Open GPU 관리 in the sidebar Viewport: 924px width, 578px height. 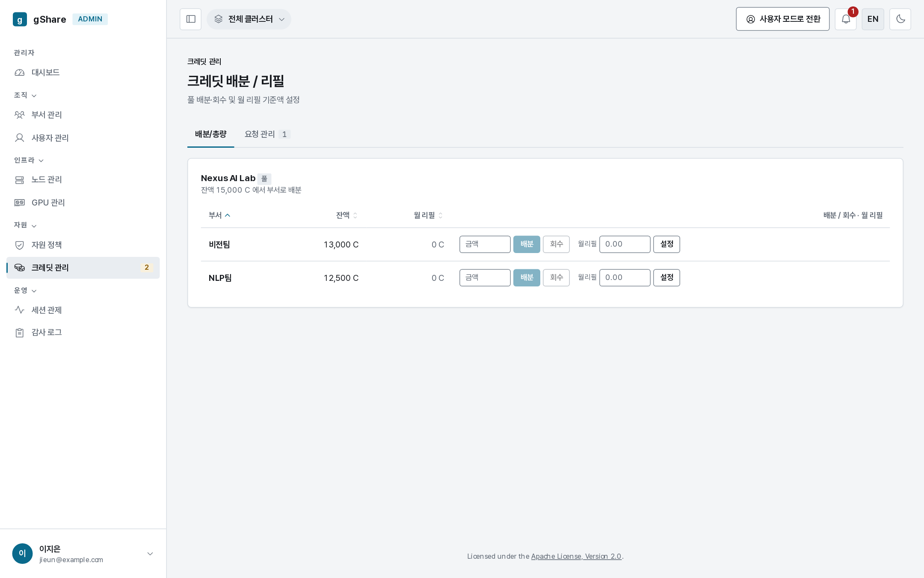point(83,203)
